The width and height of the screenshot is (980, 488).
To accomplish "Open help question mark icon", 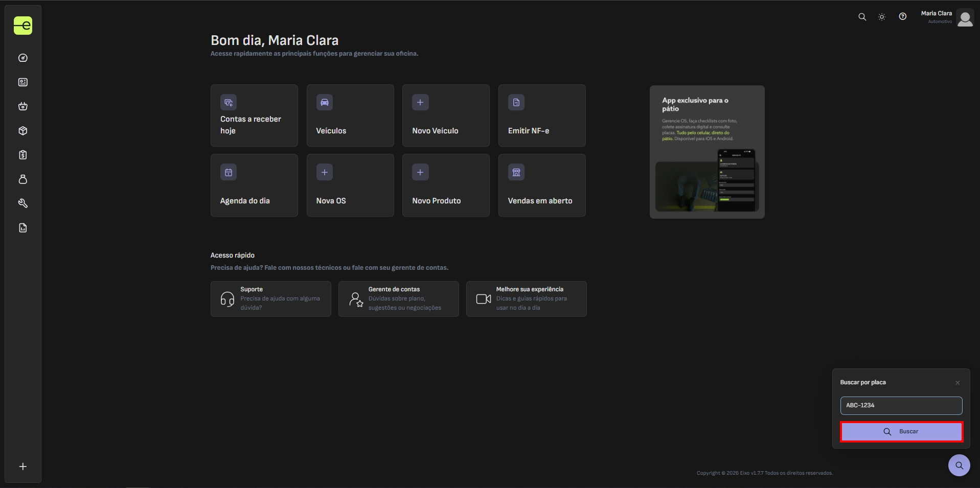I will point(903,17).
